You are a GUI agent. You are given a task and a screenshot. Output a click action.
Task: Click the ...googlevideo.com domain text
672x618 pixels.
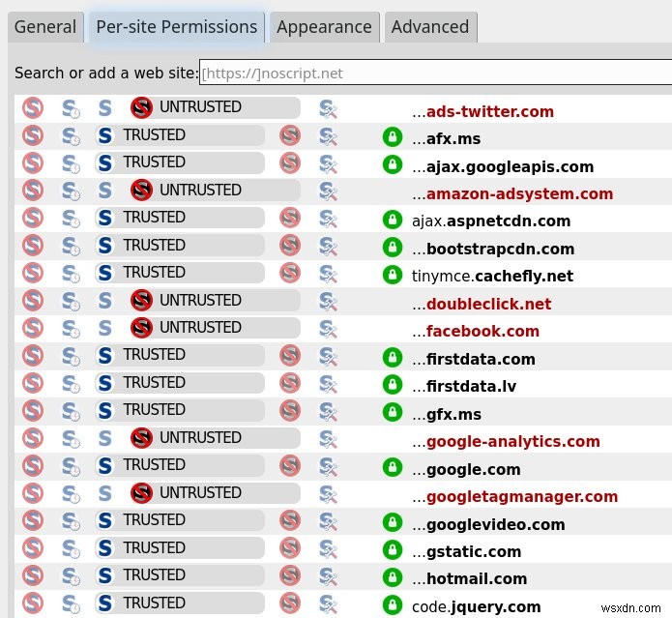[x=488, y=524]
